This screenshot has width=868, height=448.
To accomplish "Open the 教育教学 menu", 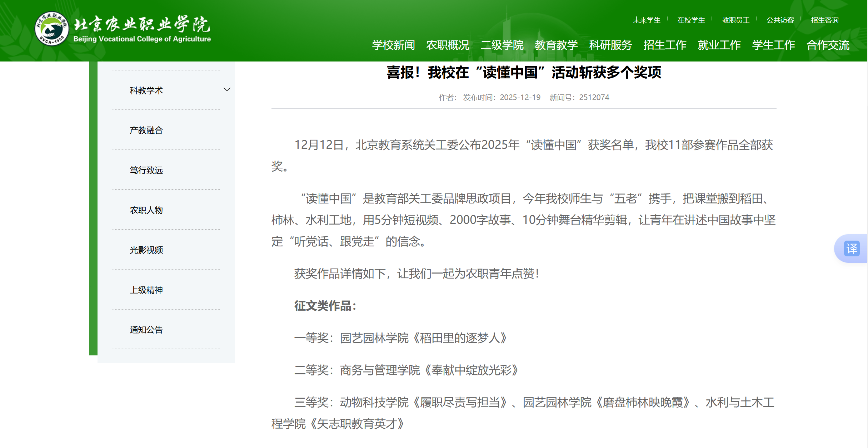I will (x=556, y=45).
